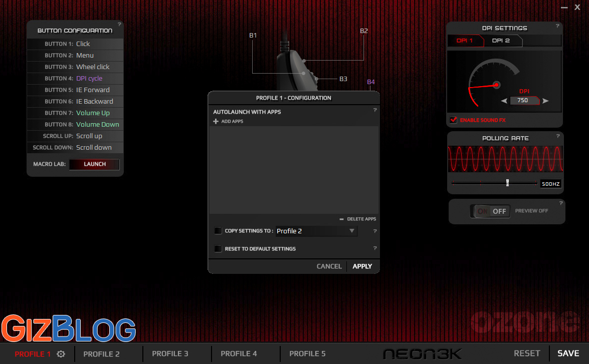Reset the mouse settings from bottom bar
This screenshot has width=589, height=364.
(x=527, y=353)
